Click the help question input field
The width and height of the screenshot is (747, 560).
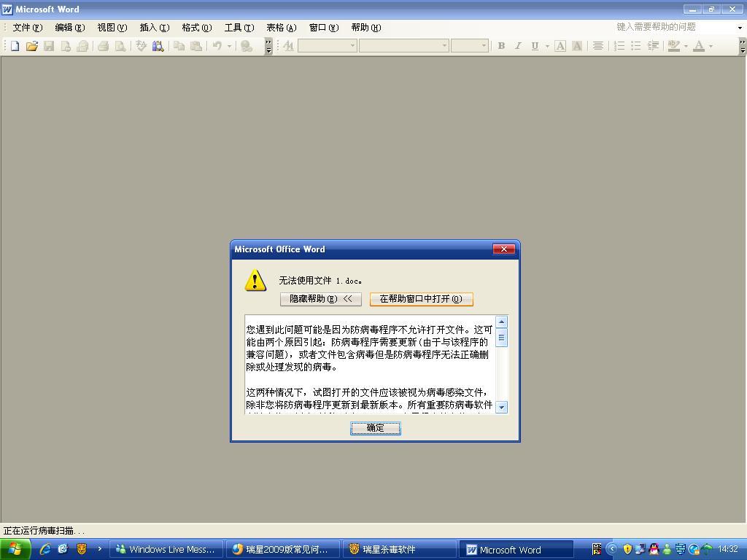click(675, 27)
